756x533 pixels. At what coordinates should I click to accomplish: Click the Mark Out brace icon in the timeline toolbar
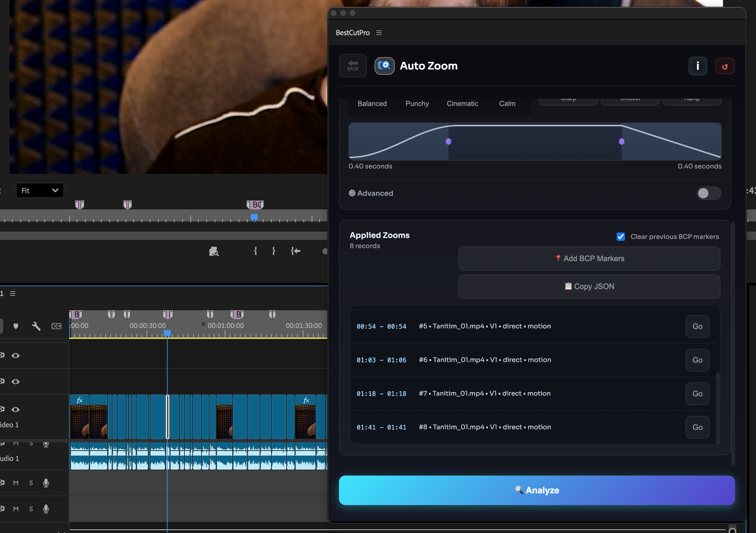(x=274, y=251)
